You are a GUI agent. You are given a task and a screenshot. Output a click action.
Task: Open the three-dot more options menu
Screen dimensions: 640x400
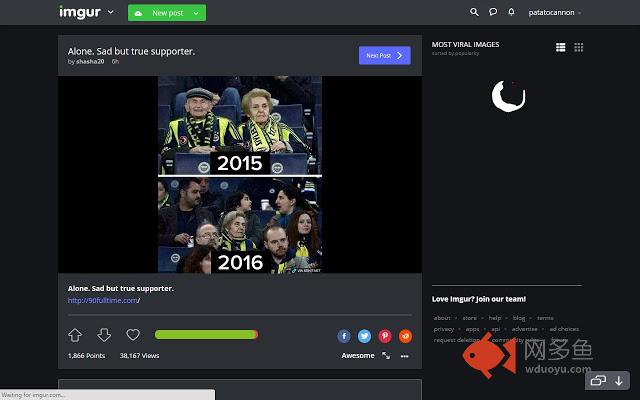pos(404,356)
